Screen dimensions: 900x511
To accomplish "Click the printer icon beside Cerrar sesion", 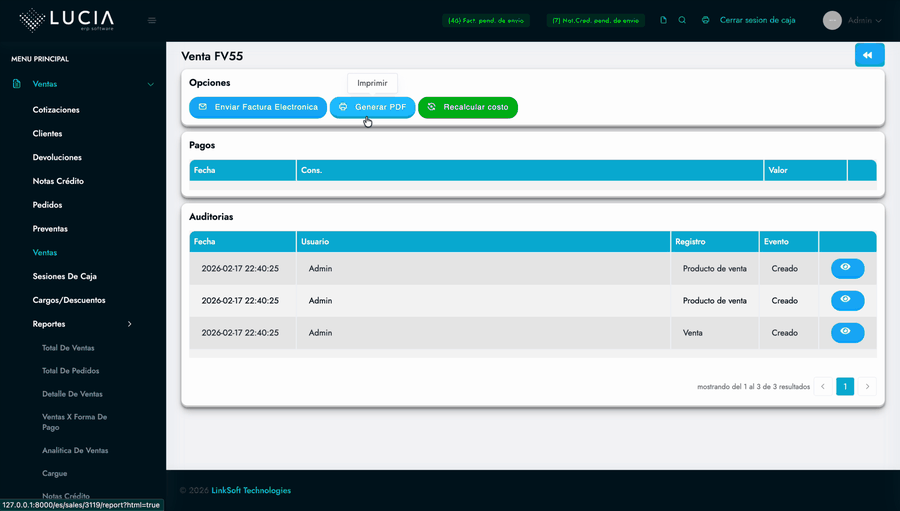I will pyautogui.click(x=705, y=20).
